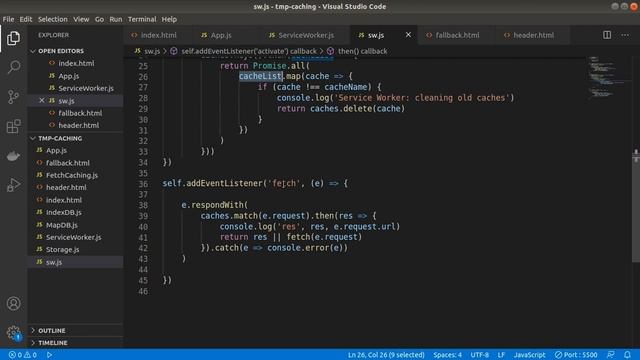Place cursor on 'fetch' string in line 36
This screenshot has height=360, width=640.
tap(284, 183)
